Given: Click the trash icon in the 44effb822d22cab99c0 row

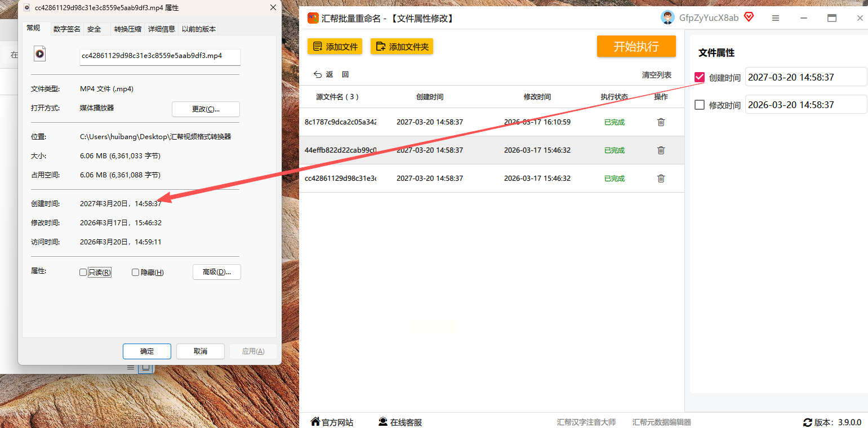Looking at the screenshot, I should (x=661, y=150).
